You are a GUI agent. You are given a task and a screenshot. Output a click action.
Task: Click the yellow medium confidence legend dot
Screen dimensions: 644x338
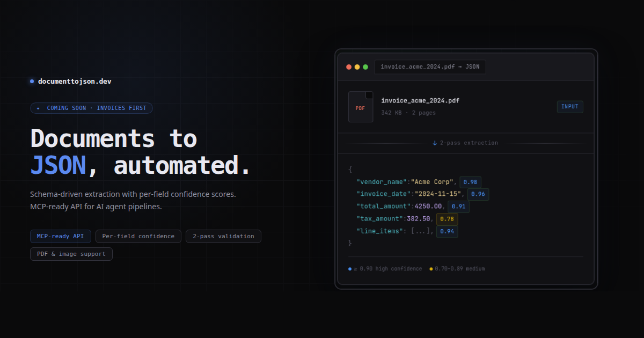[431, 269]
